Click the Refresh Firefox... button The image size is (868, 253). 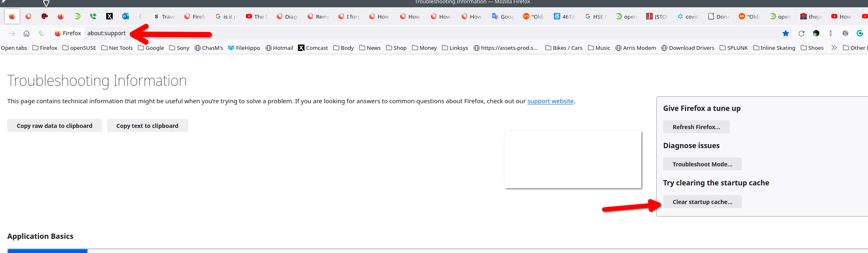(x=696, y=127)
